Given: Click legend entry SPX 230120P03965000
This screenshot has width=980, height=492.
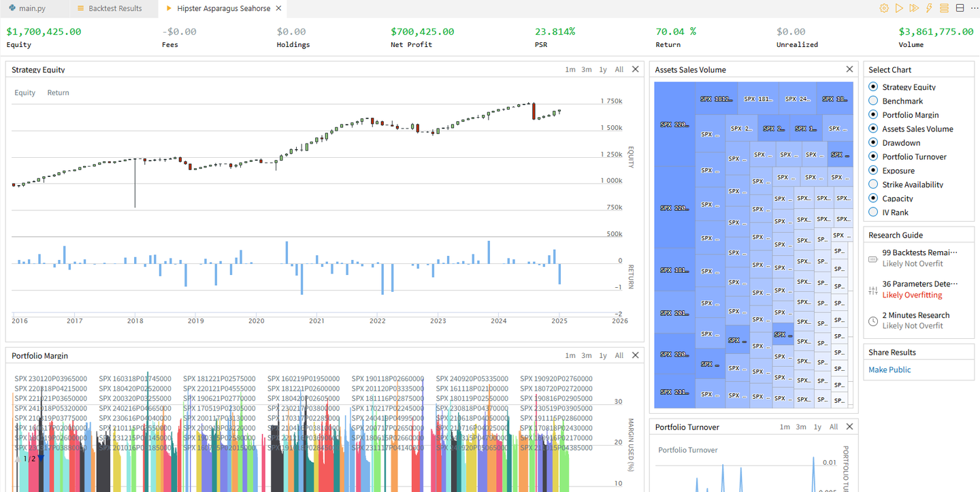Looking at the screenshot, I should click(x=50, y=378).
